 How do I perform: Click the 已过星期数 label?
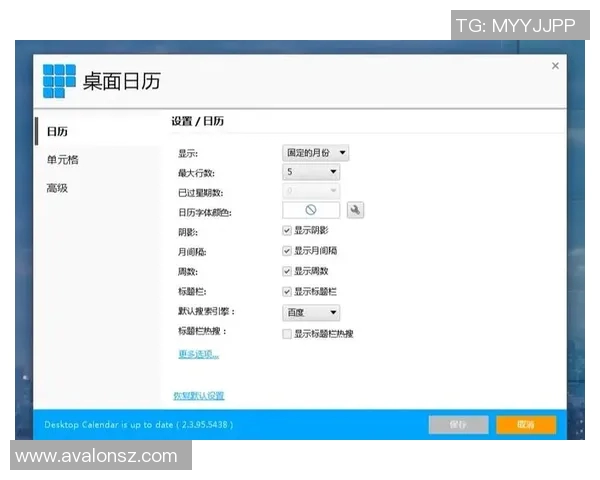pyautogui.click(x=201, y=193)
